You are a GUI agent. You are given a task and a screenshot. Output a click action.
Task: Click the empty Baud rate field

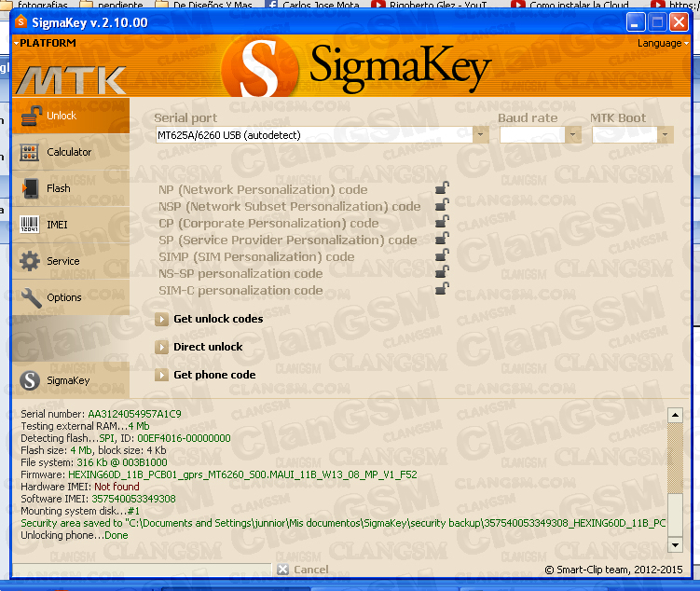532,135
